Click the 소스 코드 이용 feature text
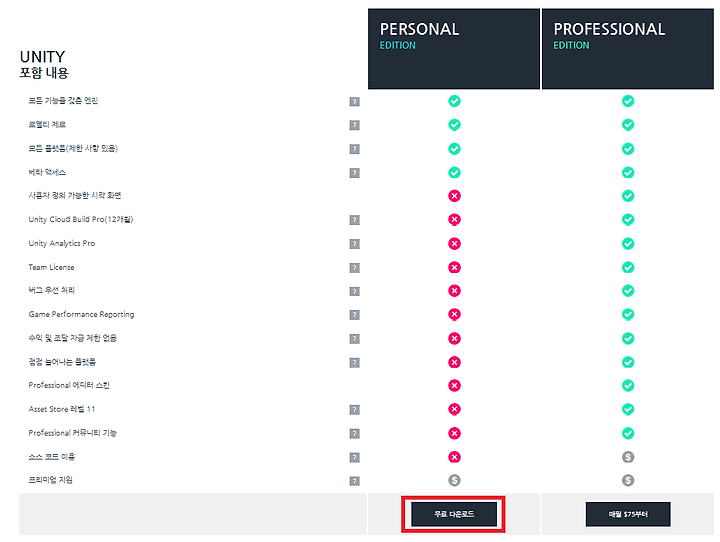The width and height of the screenshot is (720, 542). pos(51,457)
